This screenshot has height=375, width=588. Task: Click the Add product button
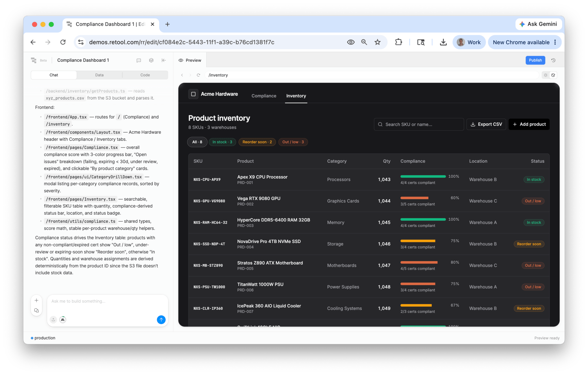(x=529, y=124)
